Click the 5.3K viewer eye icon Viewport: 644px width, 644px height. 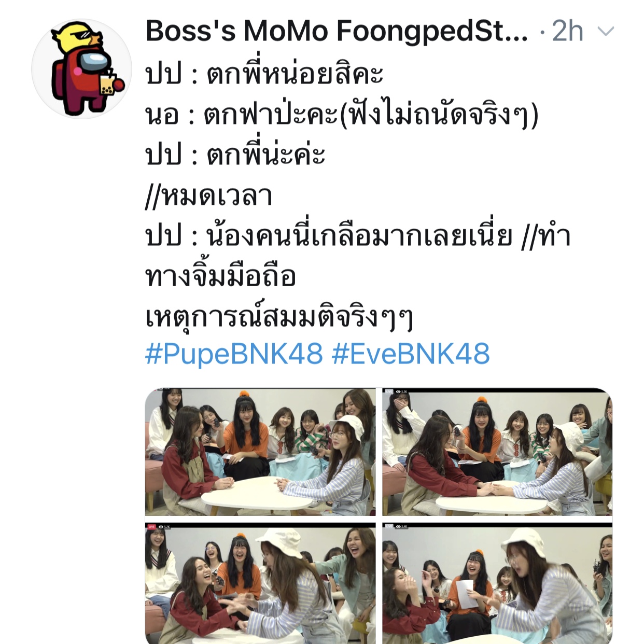click(398, 391)
